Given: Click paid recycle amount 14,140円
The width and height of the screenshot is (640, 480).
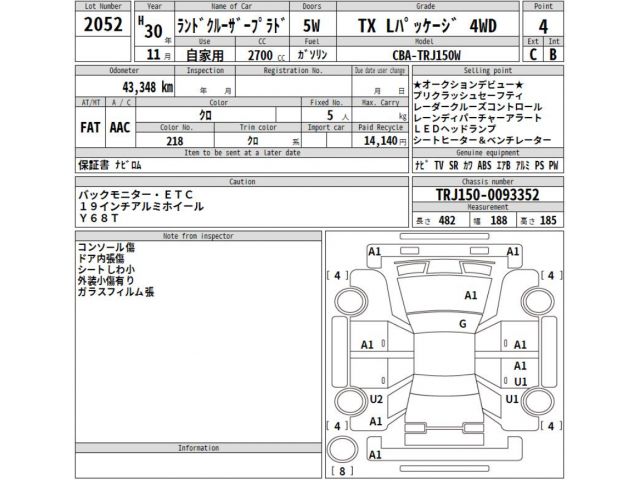Looking at the screenshot, I should [385, 141].
